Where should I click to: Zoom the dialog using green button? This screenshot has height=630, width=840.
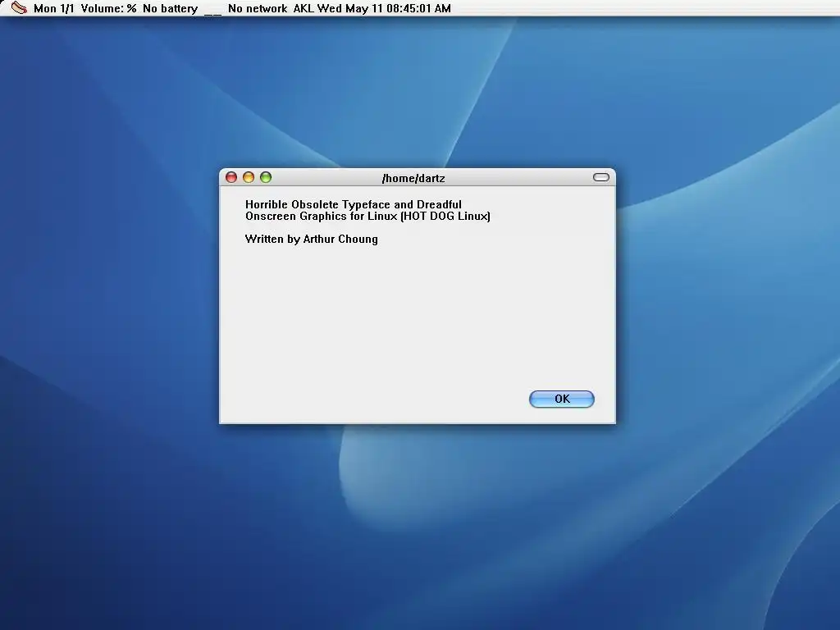[266, 177]
